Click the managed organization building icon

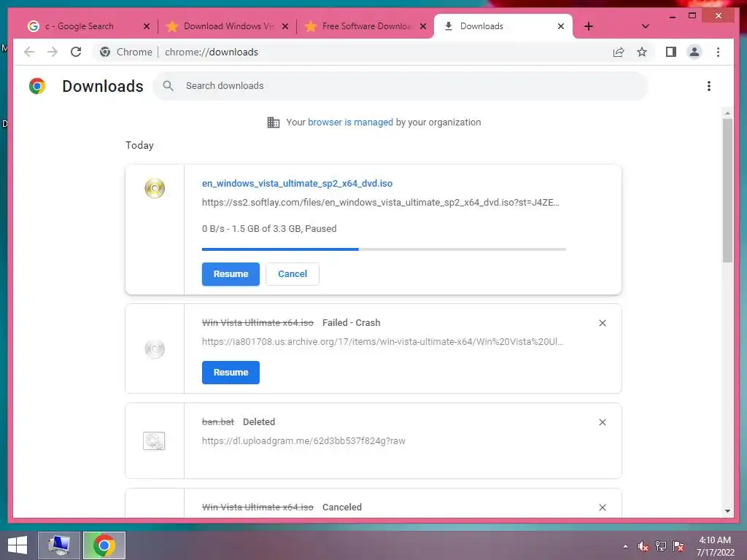tap(274, 122)
